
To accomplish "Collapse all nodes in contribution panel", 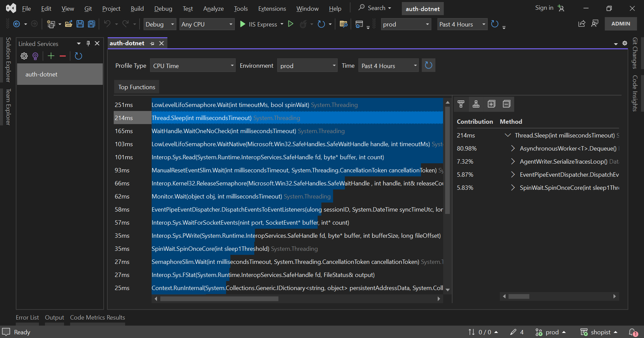I will tap(506, 104).
